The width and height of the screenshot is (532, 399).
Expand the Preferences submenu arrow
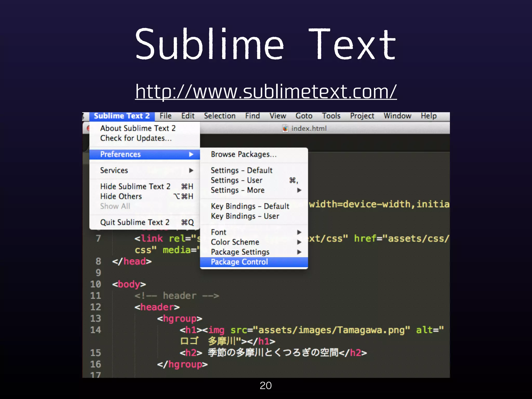coord(191,154)
